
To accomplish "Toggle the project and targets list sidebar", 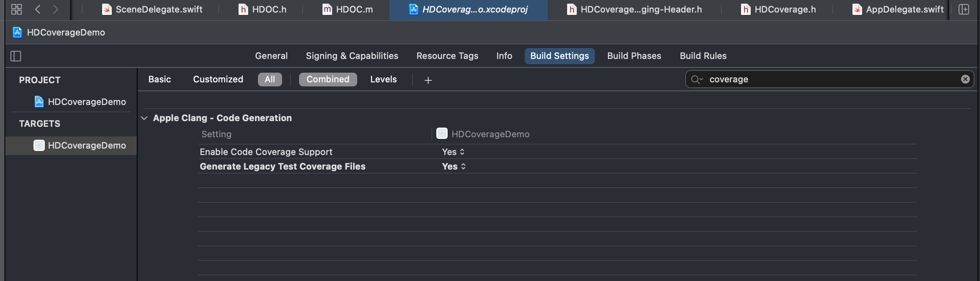I will pyautogui.click(x=16, y=56).
